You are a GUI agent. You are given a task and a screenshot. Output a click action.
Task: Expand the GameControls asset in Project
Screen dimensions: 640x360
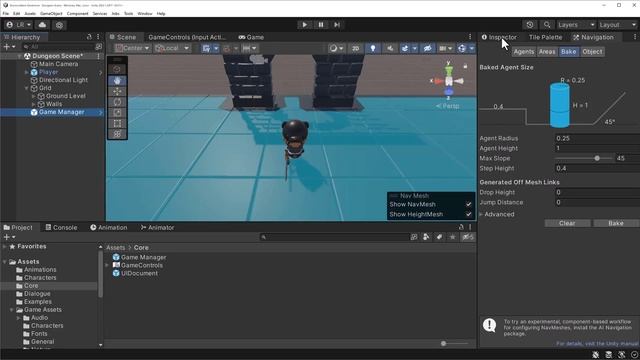pyautogui.click(x=107, y=265)
